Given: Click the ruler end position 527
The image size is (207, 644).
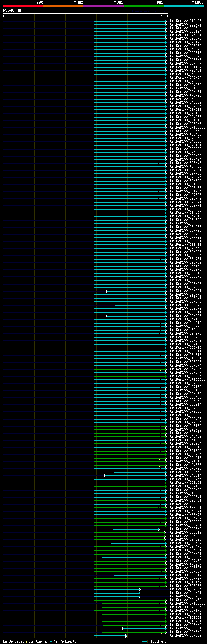Looking at the screenshot, I should [163, 16].
